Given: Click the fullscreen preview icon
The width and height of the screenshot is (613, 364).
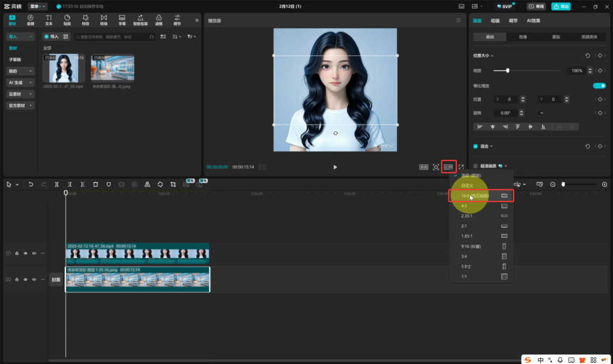Looking at the screenshot, I should click(461, 167).
